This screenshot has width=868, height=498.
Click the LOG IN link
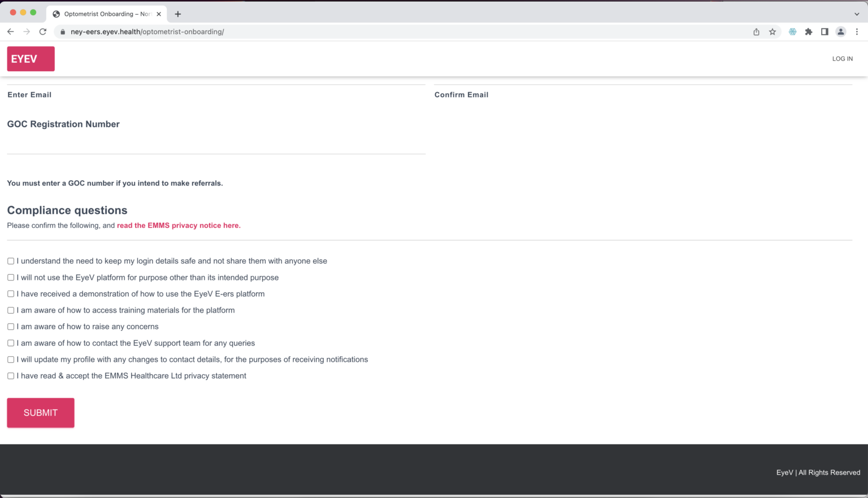842,58
